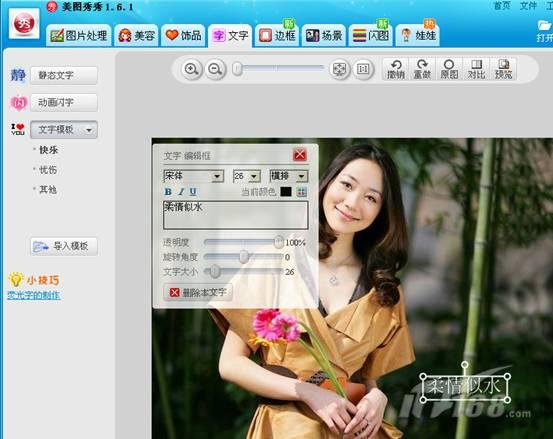Open the font size 26 dropdown

click(247, 176)
